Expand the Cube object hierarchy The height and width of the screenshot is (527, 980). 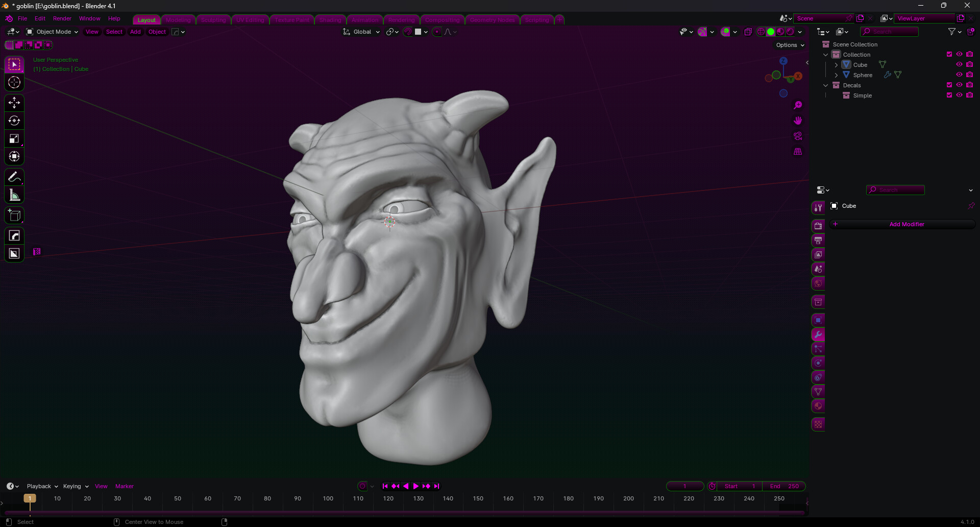click(x=836, y=64)
